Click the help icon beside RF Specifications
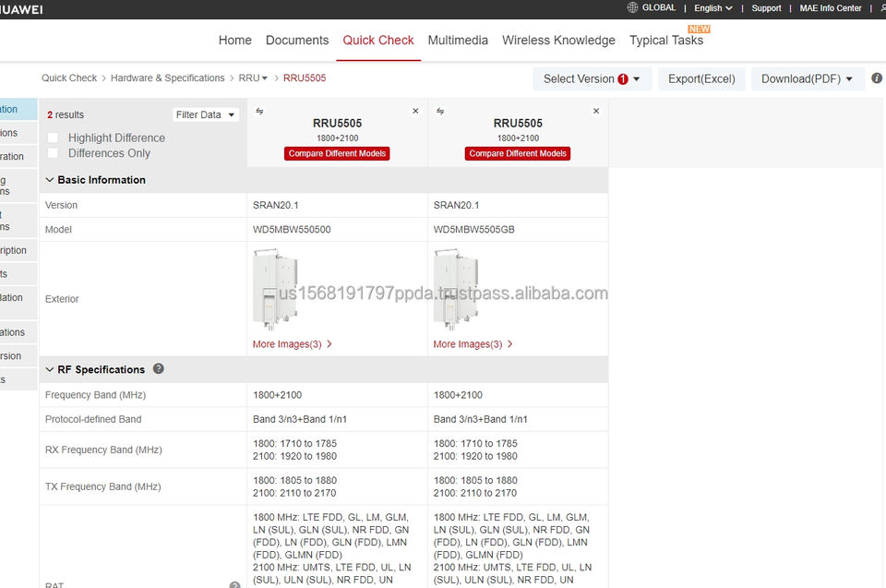 [x=159, y=369]
